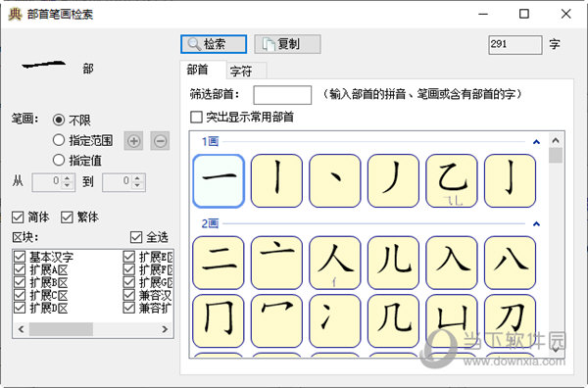Uncheck the 扩展C区 block
The image size is (588, 388).
20,295
